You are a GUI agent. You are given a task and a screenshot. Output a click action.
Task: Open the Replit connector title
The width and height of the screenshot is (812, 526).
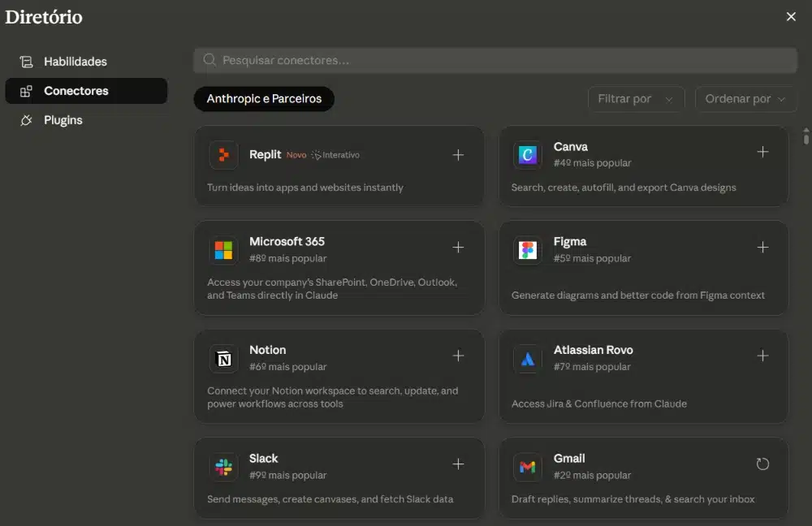266,154
